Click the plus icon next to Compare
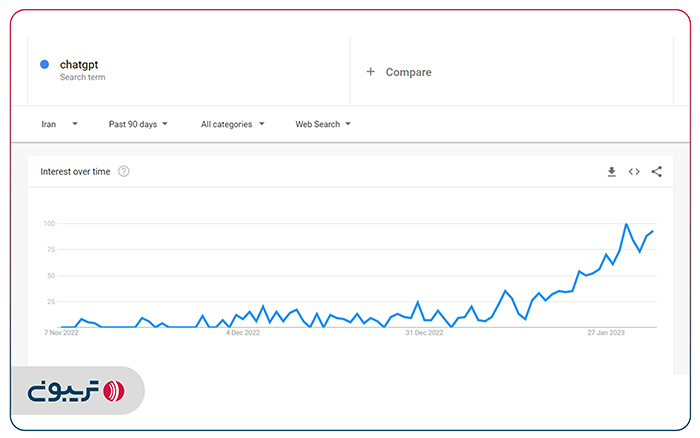The width and height of the screenshot is (700, 438). [x=370, y=72]
